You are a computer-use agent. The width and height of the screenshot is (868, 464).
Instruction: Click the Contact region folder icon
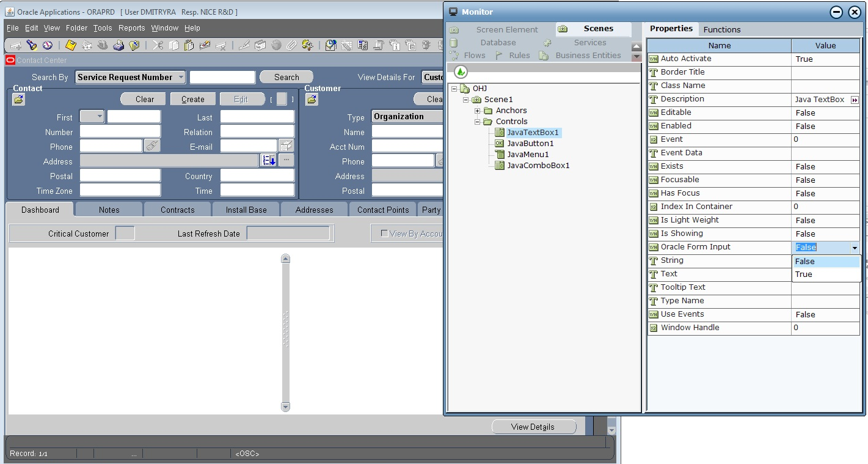[x=18, y=99]
